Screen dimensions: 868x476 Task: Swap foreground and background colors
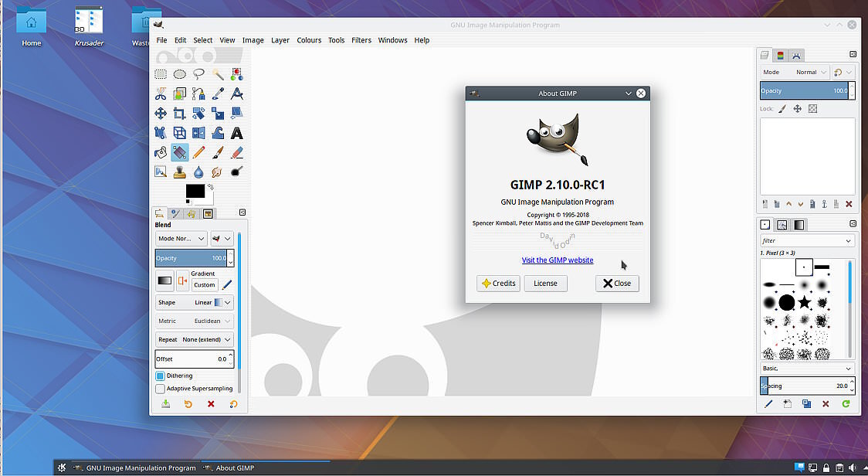(210, 187)
